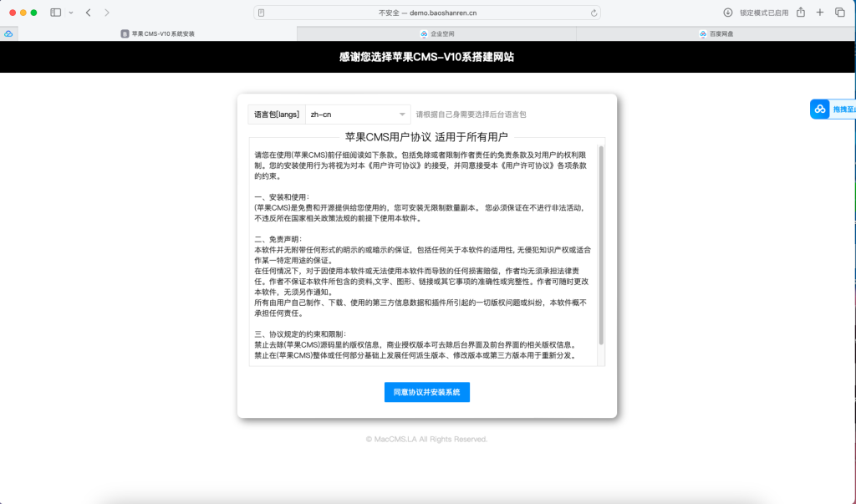Click the 二、免责声明 section heading
The height and width of the screenshot is (504, 856).
click(278, 239)
